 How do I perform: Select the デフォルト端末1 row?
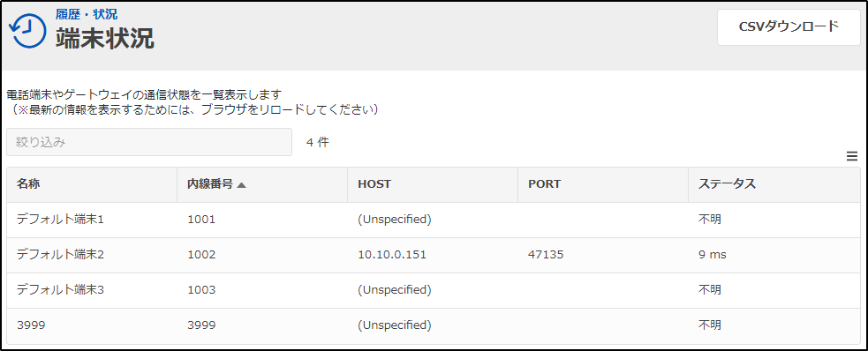(434, 220)
